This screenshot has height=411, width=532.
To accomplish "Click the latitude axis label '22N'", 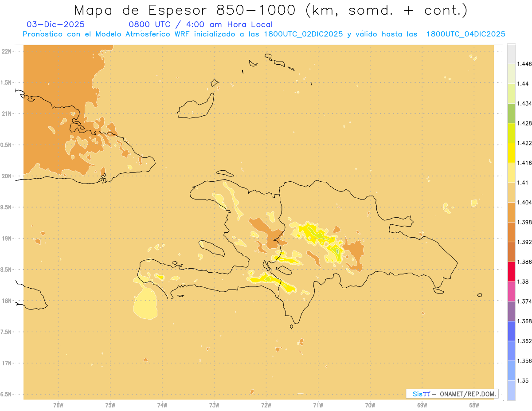I will tap(7, 51).
